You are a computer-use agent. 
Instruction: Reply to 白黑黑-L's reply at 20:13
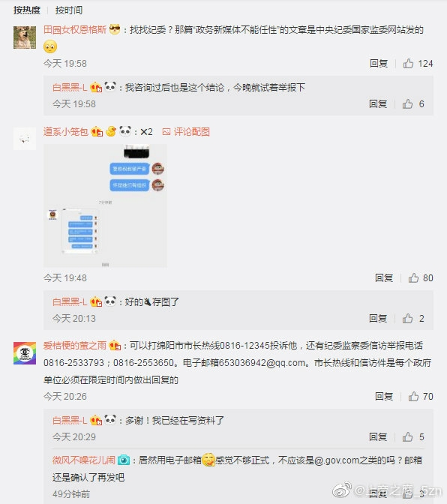point(378,318)
